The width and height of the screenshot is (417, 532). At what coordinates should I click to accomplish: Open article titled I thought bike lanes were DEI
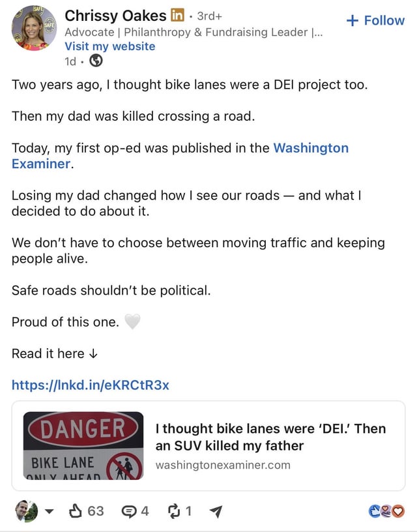click(x=270, y=437)
